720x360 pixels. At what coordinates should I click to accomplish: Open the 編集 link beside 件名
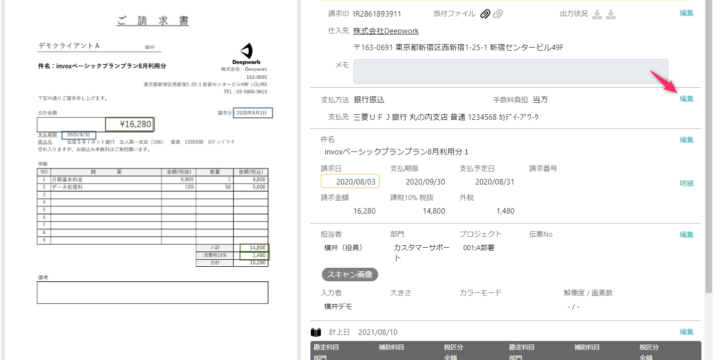(686, 140)
